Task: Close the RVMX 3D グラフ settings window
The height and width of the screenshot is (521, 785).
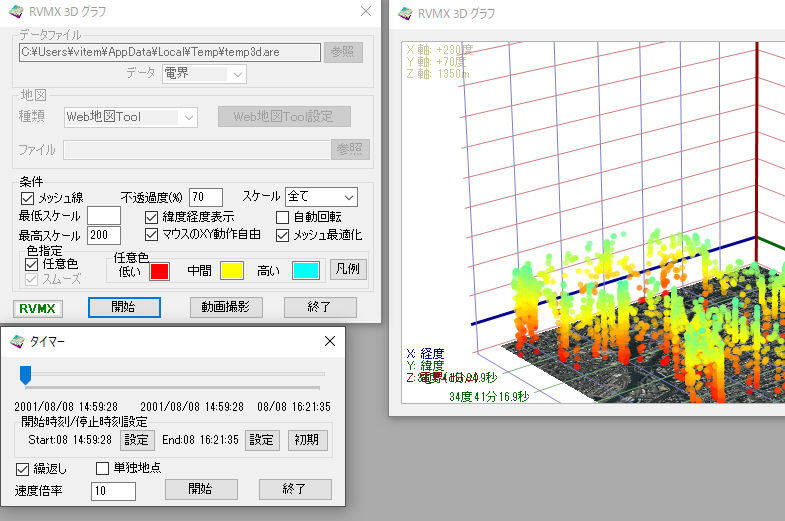Action: coord(365,13)
